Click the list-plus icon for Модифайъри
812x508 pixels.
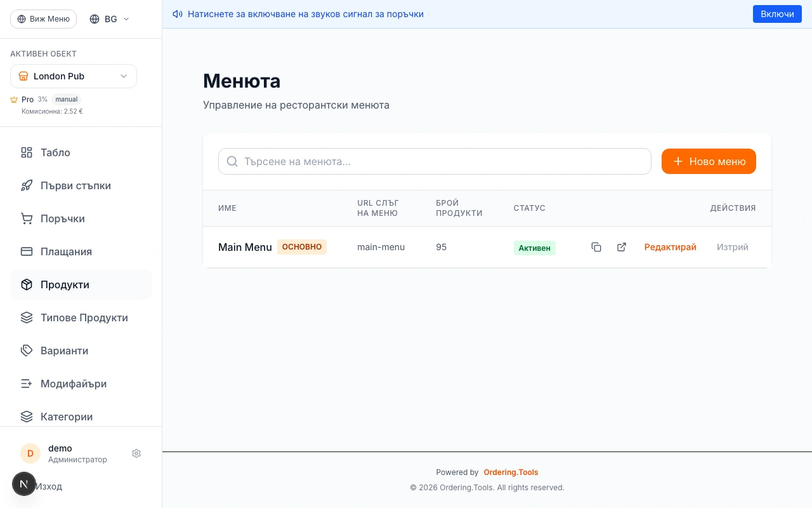tap(27, 384)
